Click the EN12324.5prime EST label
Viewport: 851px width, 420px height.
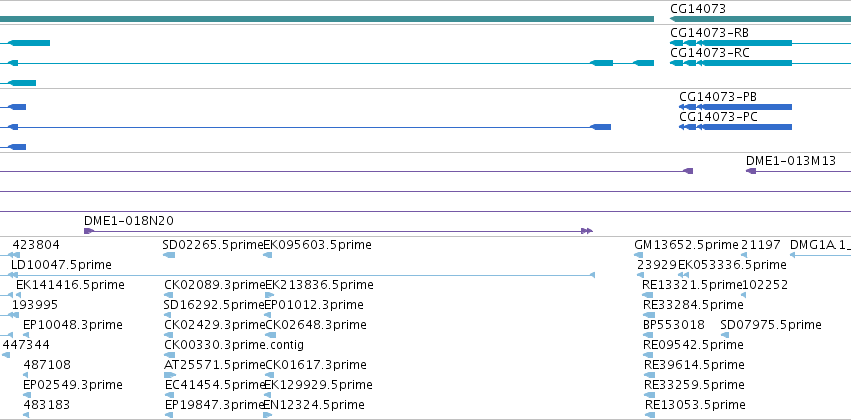tap(314, 405)
